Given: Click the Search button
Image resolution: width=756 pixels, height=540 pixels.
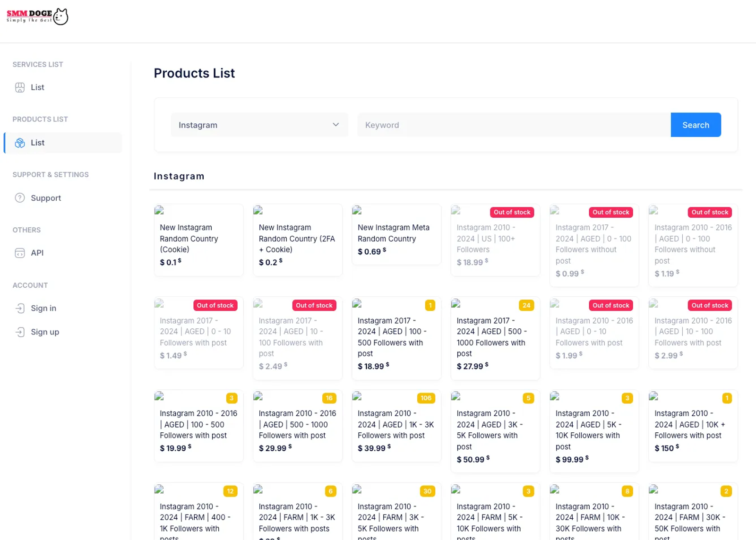Looking at the screenshot, I should [696, 125].
